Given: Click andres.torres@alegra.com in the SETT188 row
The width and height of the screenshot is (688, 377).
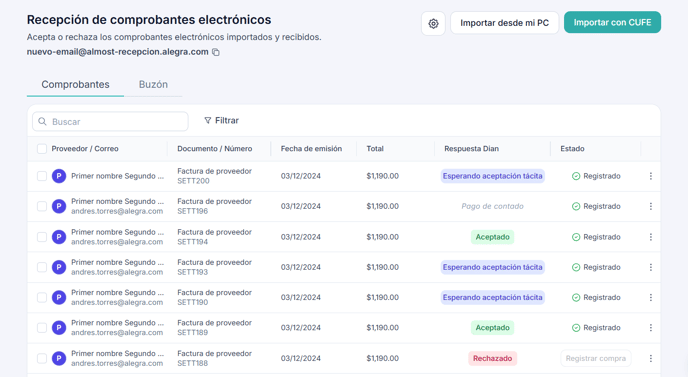Looking at the screenshot, I should [x=117, y=363].
